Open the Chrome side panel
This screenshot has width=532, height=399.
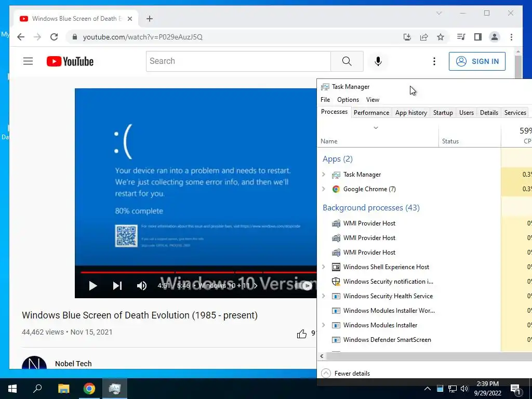point(478,37)
